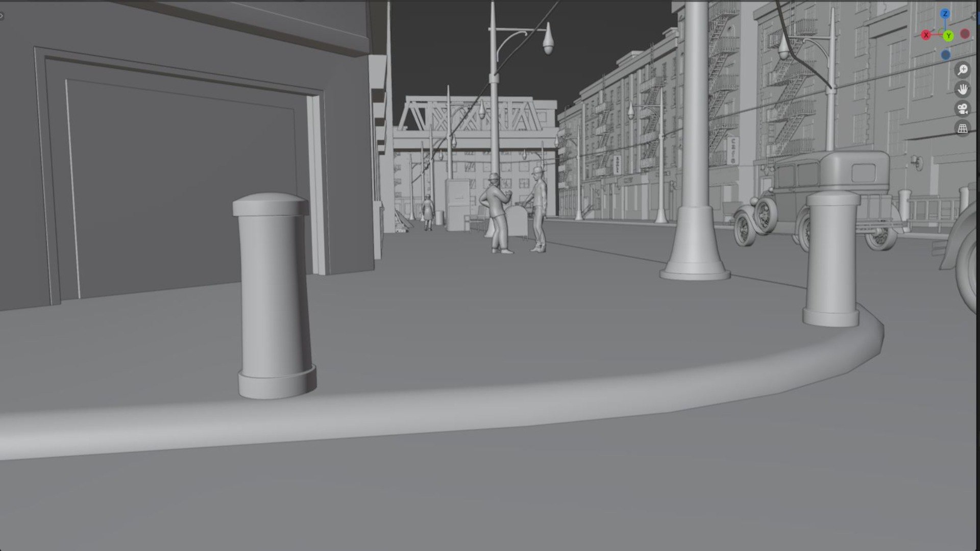Expand the toolbar with the left-edge arrow
The height and width of the screenshot is (551, 980).
point(2,16)
